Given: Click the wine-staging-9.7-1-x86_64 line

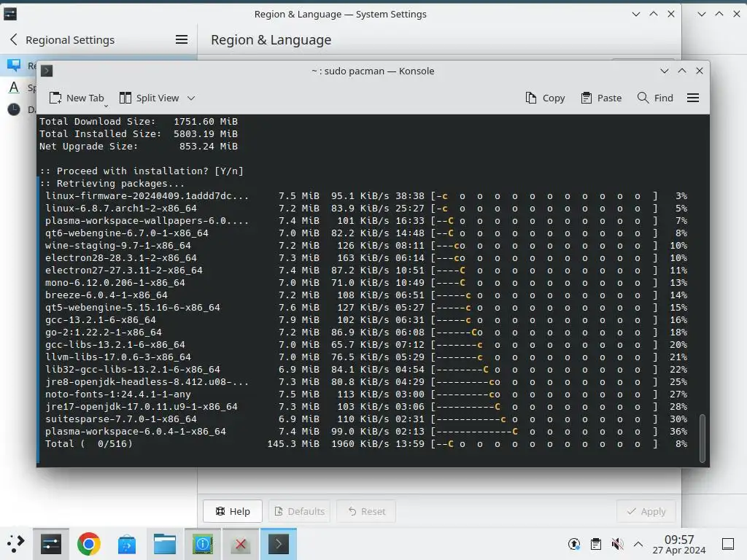Looking at the screenshot, I should point(366,245).
